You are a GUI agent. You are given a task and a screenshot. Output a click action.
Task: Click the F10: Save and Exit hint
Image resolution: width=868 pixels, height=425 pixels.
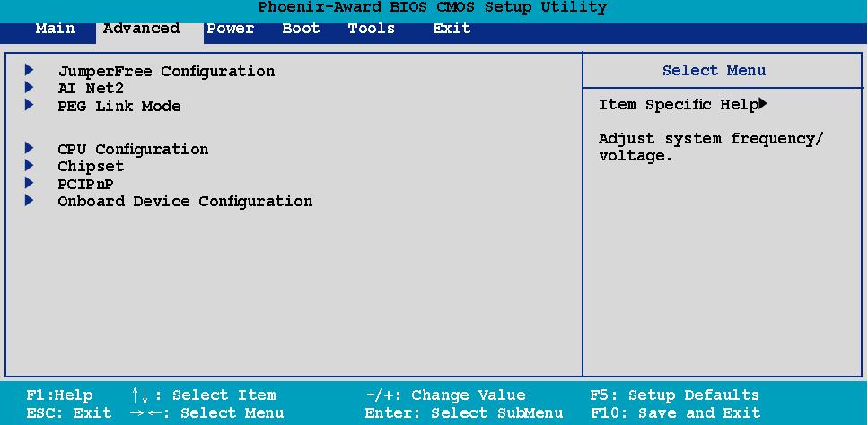point(675,412)
